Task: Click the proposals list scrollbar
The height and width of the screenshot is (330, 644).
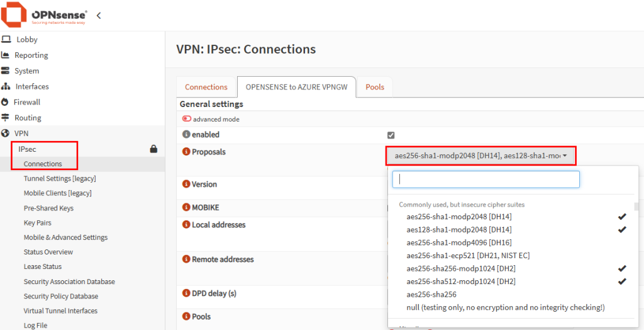Action: pos(636,206)
